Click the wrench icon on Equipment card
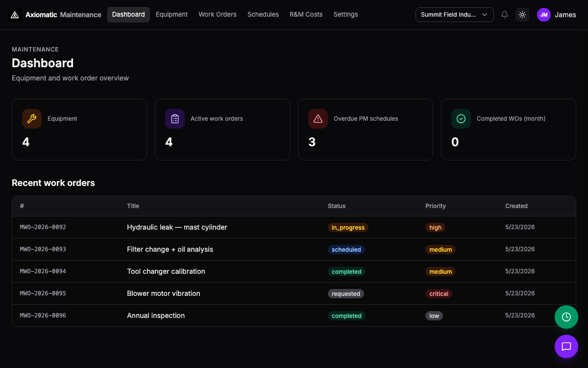The image size is (588, 368). (x=32, y=119)
